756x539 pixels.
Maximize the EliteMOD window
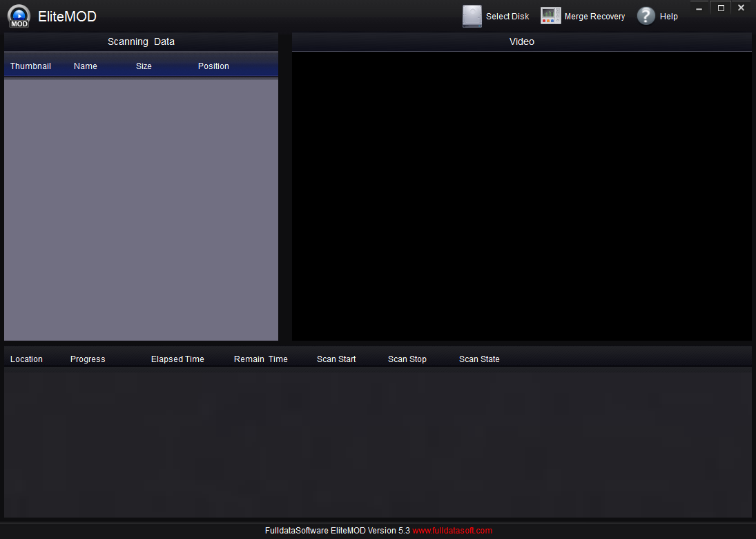(x=721, y=8)
